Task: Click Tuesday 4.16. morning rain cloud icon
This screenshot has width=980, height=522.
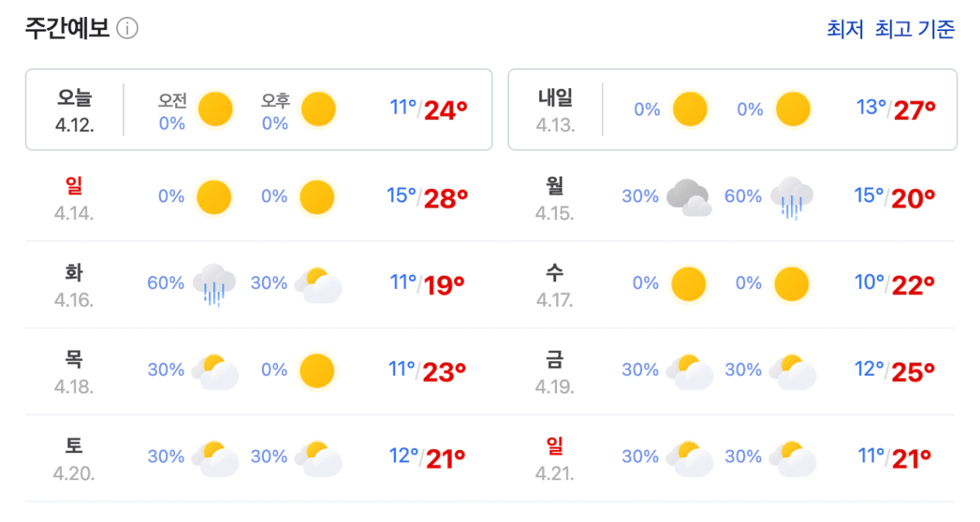Action: 215,284
